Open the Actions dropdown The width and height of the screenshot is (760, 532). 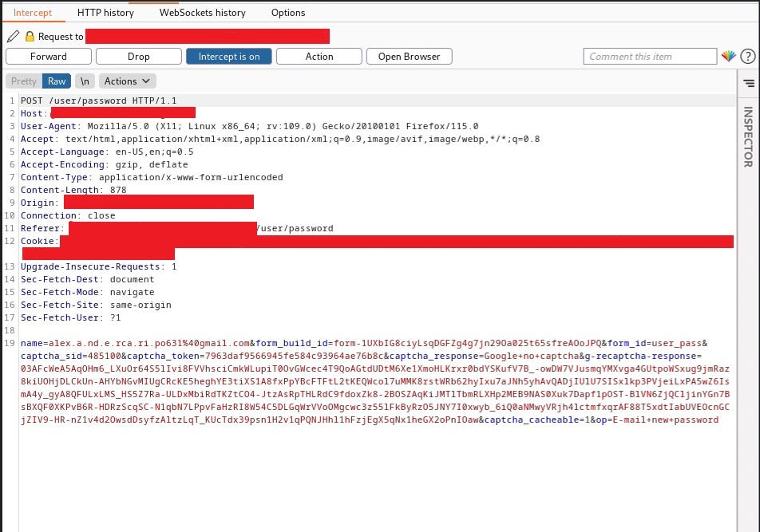[x=127, y=81]
